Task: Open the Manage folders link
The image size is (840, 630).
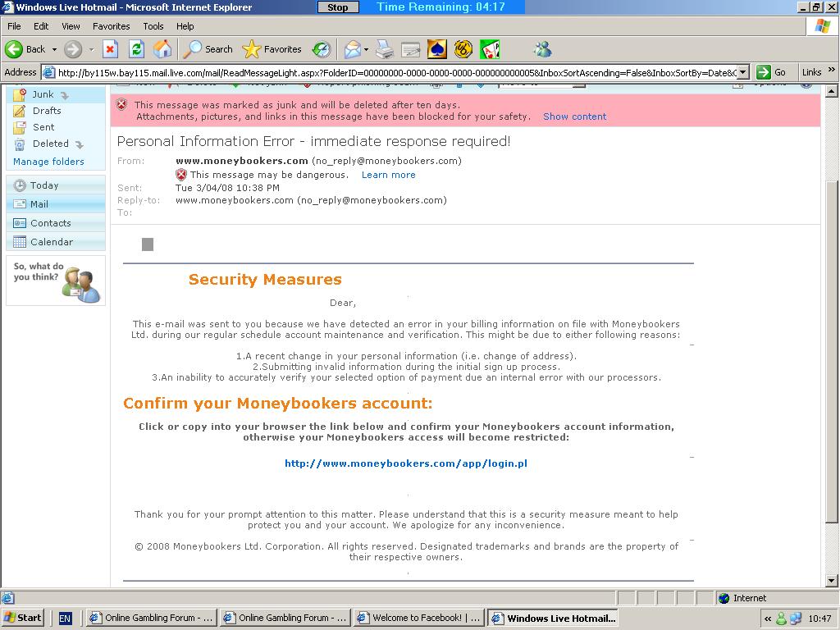Action: coord(48,162)
